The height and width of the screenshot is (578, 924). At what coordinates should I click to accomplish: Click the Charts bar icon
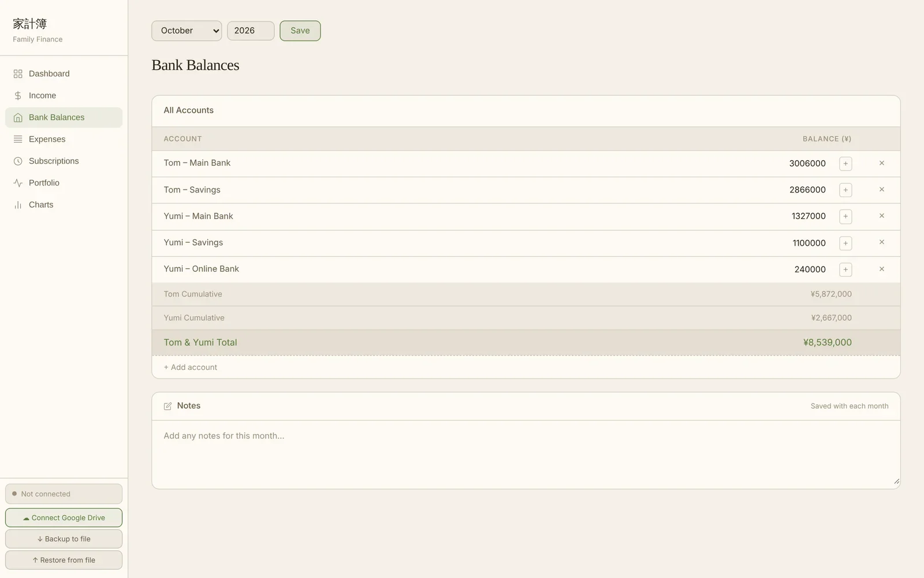18,205
